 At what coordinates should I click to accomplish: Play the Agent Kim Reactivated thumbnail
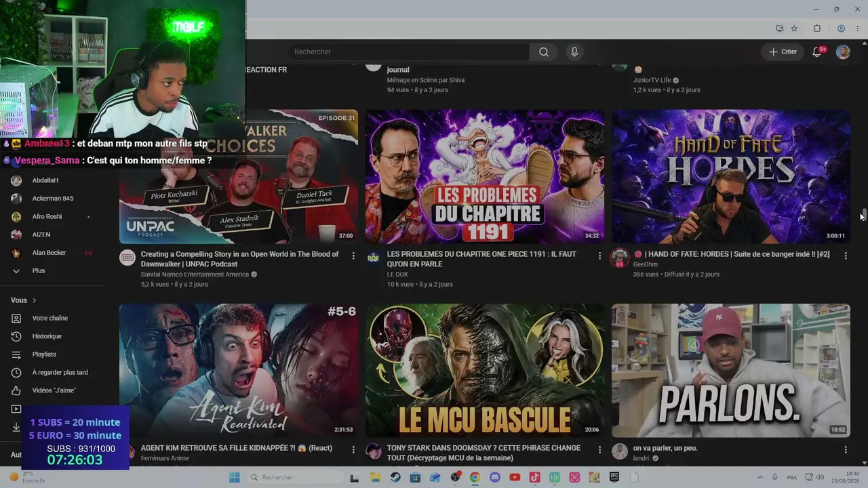click(x=239, y=370)
